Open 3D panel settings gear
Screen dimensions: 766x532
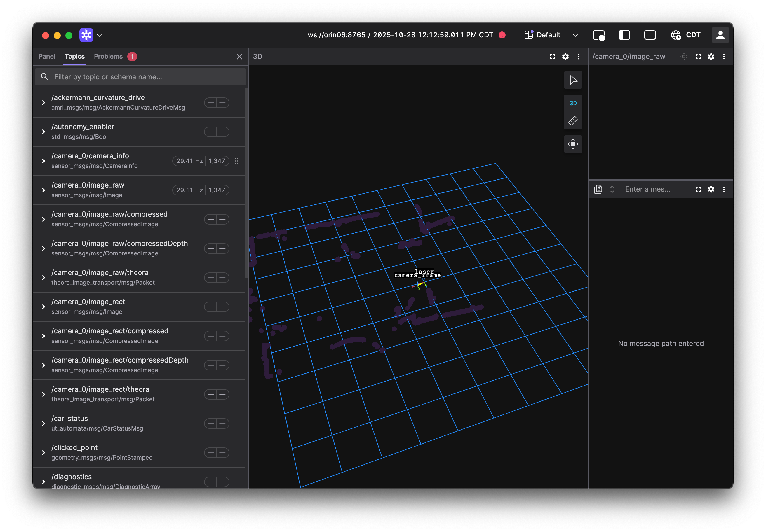pos(565,57)
